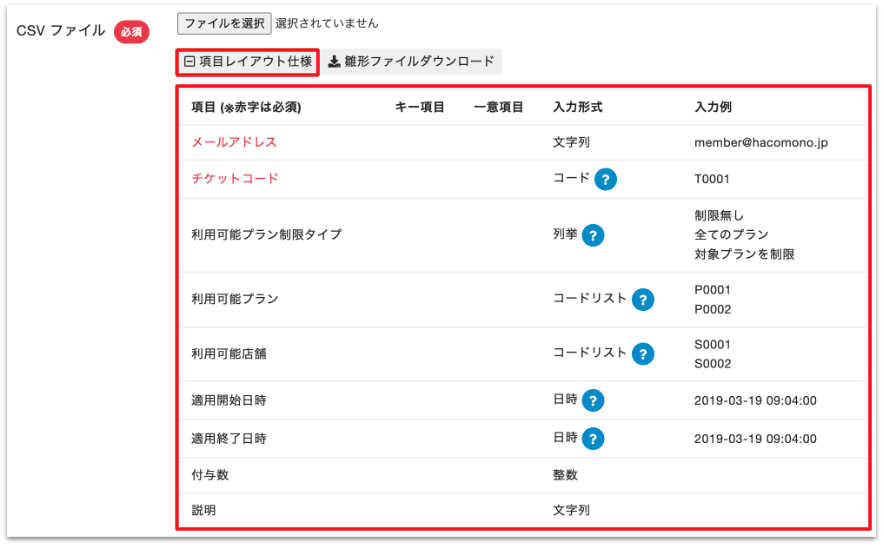Click the 入力例 column header
The image size is (884, 549).
click(x=712, y=107)
